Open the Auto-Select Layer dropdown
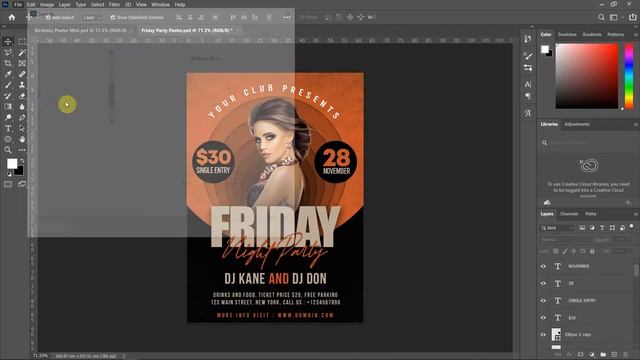 [x=91, y=18]
